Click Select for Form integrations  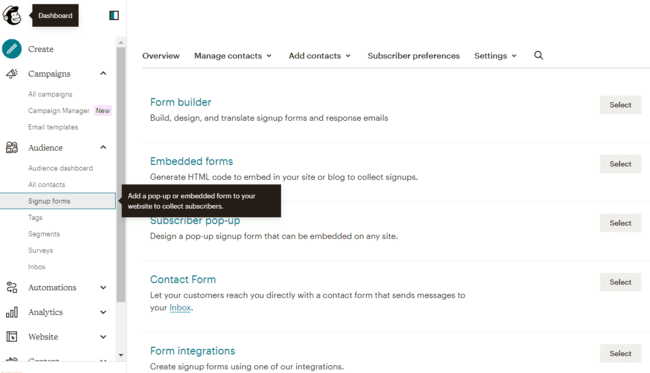(x=620, y=354)
